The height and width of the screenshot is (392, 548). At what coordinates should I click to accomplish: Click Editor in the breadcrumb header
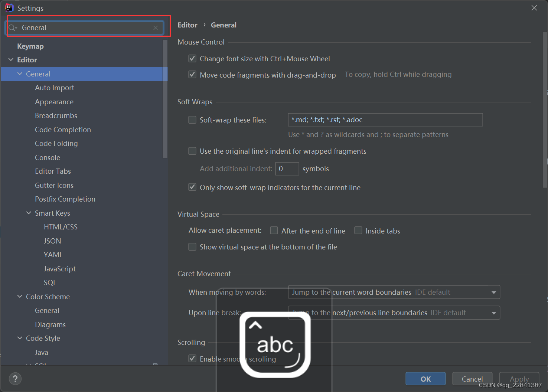click(x=187, y=25)
